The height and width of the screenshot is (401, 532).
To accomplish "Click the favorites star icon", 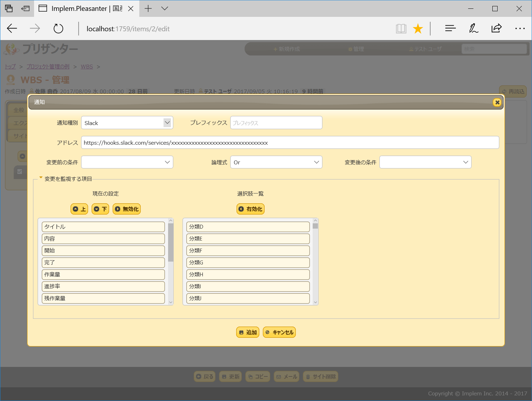I will [418, 28].
